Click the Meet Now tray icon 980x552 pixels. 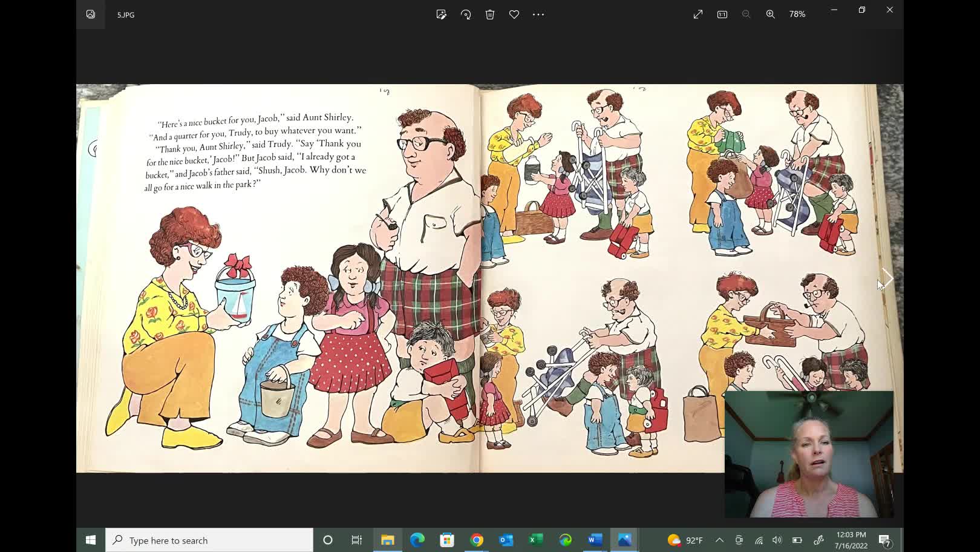(x=739, y=540)
